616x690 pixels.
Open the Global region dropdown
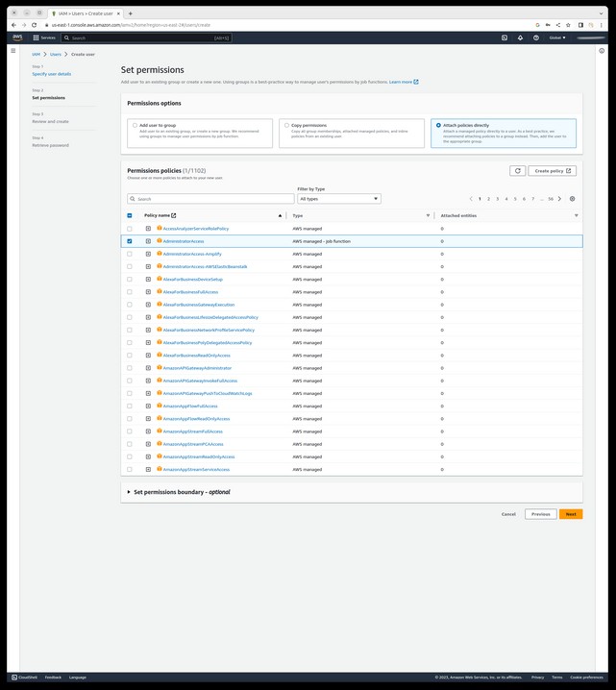557,37
